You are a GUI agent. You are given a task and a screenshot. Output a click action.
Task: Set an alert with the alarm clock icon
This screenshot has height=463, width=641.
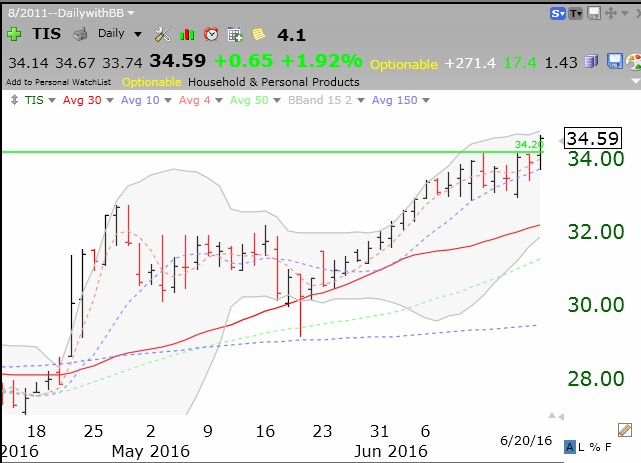(211, 34)
